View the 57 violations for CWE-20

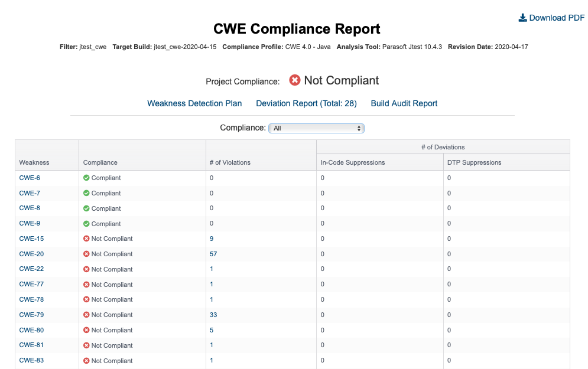tap(213, 254)
